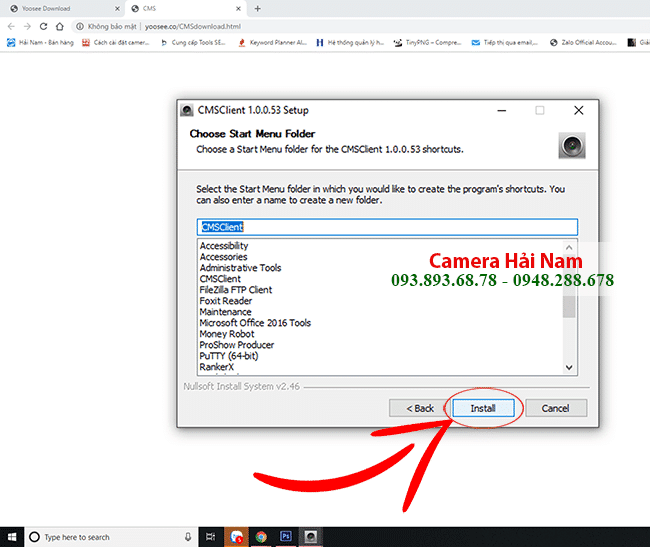
Task: Select ProShow Producer folder entry
Action: 237,345
